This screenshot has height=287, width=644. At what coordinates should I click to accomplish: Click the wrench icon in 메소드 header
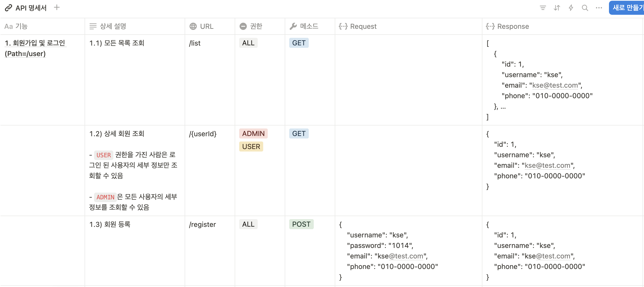pos(293,26)
